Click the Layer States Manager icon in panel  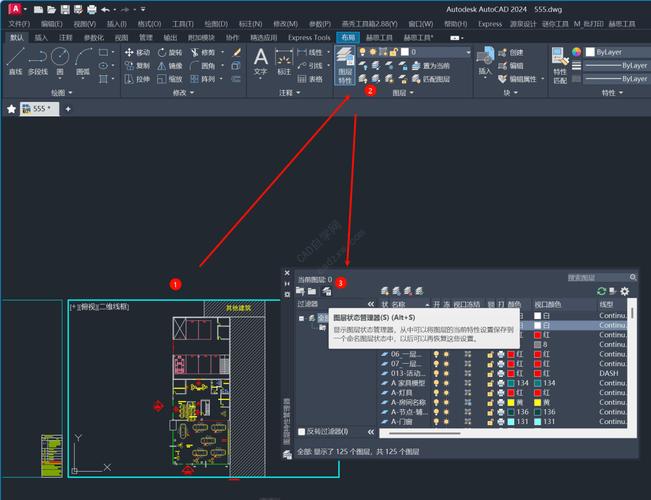pyautogui.click(x=326, y=291)
